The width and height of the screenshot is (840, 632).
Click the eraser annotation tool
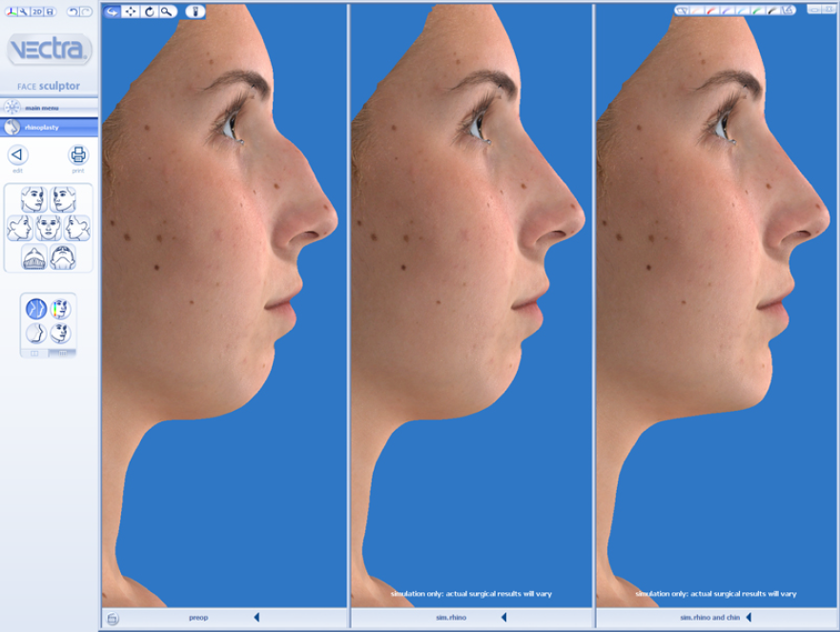(x=682, y=10)
